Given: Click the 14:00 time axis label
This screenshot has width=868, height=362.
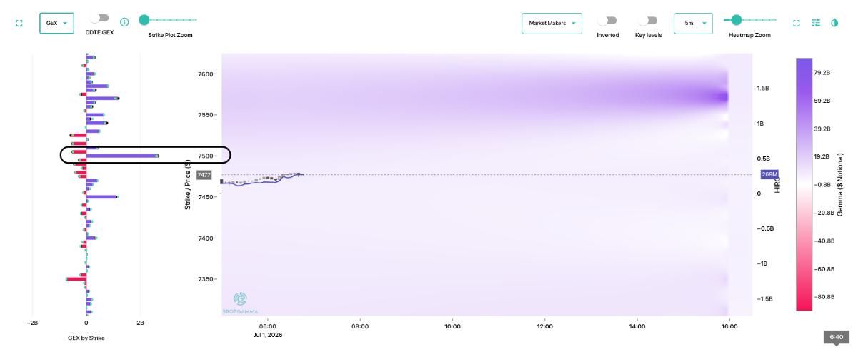Looking at the screenshot, I should pyautogui.click(x=637, y=326).
